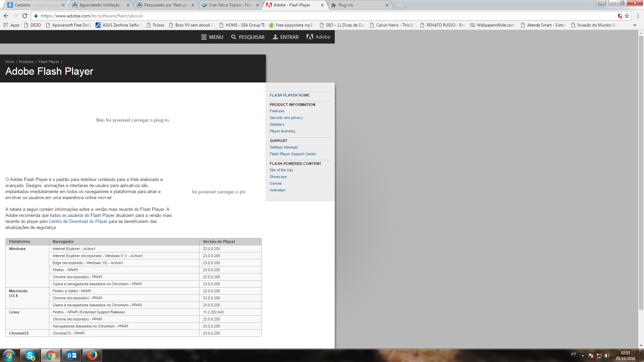Open Flash Player Support Center link
Viewport: 644px width, 362px height.
tap(293, 154)
